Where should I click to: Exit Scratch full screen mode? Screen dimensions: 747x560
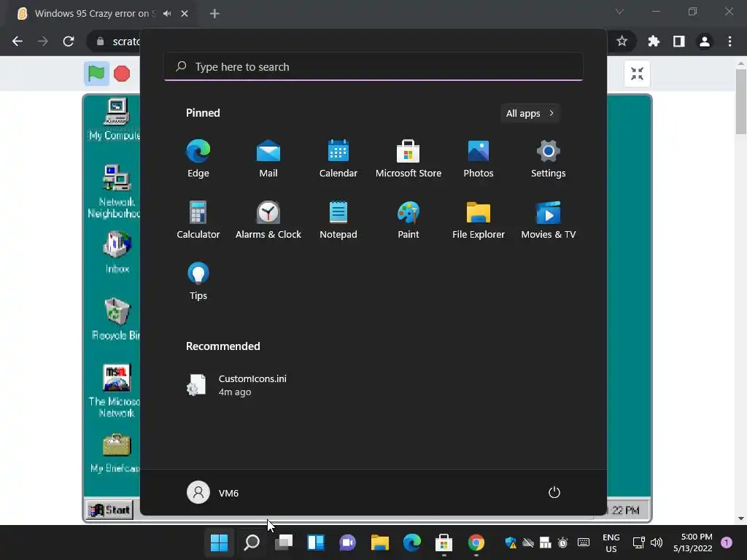point(637,74)
